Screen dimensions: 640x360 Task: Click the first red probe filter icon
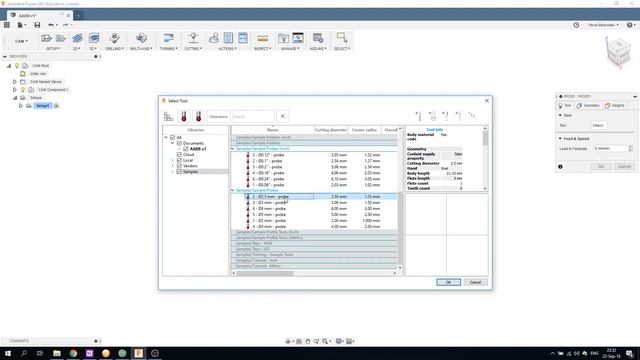pos(184,117)
